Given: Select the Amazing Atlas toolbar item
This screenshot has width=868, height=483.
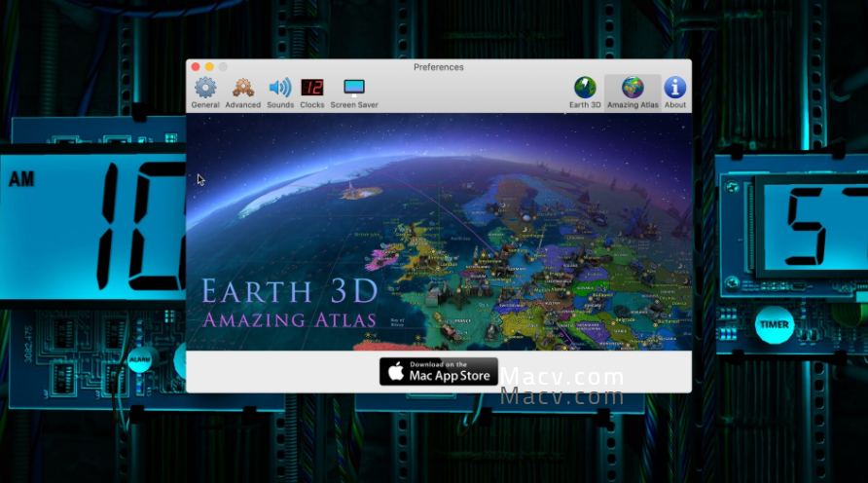Looking at the screenshot, I should [633, 93].
